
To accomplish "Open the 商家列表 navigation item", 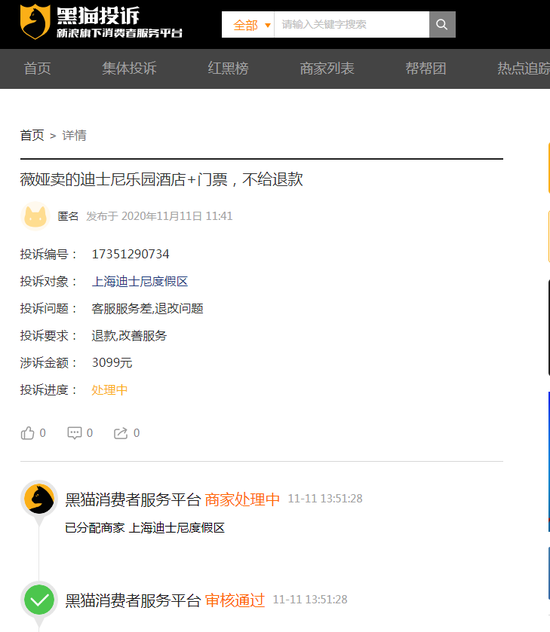I will tap(327, 69).
